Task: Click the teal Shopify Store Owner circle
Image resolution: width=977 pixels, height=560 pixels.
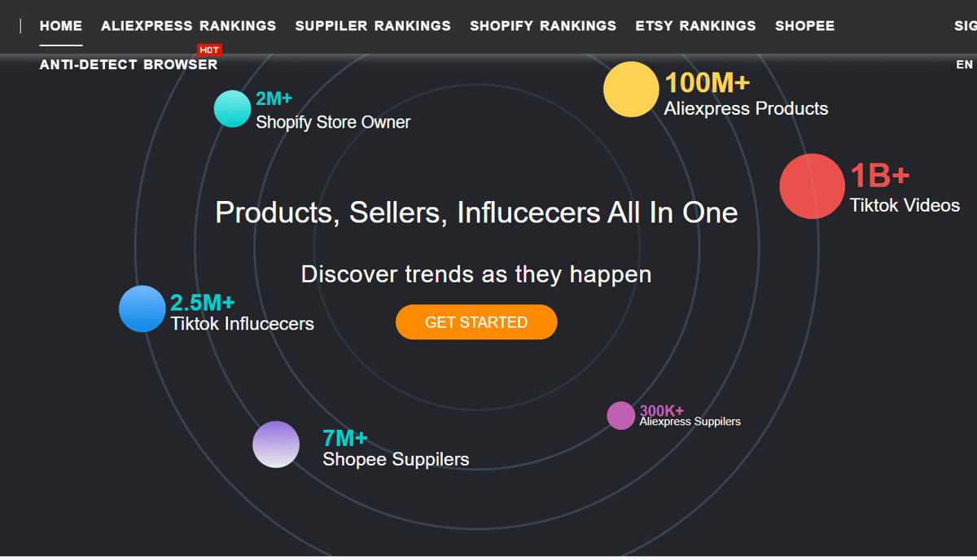Action: pos(232,109)
